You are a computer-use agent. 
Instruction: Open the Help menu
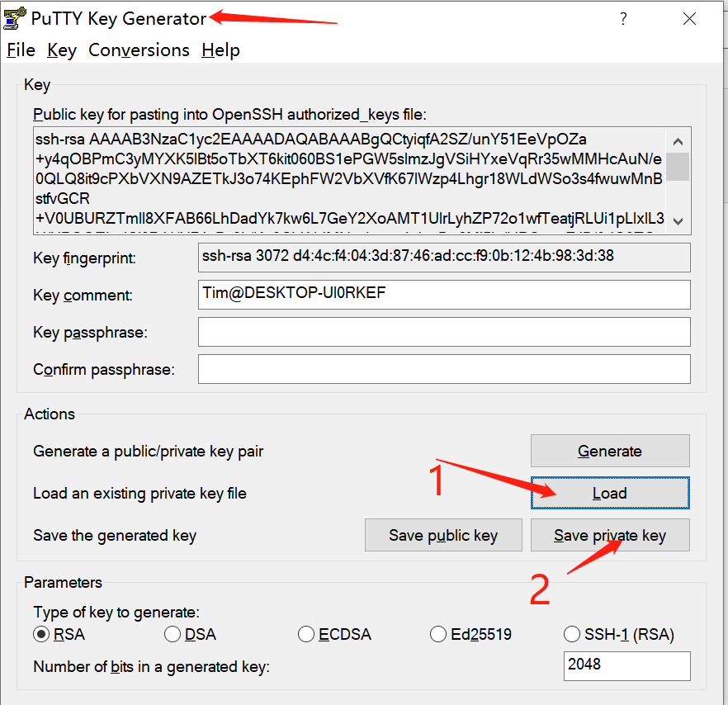[220, 50]
